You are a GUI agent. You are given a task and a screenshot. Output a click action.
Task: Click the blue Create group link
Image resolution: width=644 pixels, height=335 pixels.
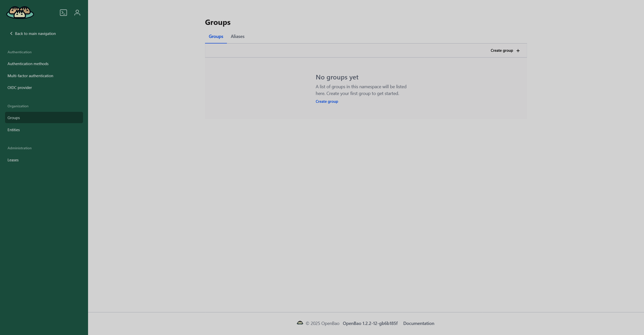coord(327,102)
